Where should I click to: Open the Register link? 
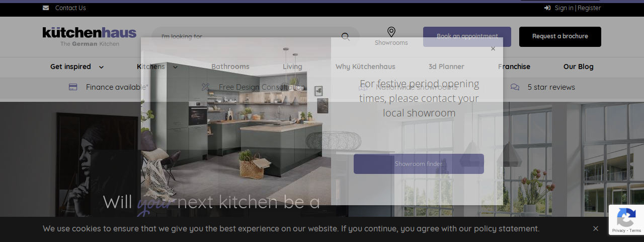pos(589,8)
